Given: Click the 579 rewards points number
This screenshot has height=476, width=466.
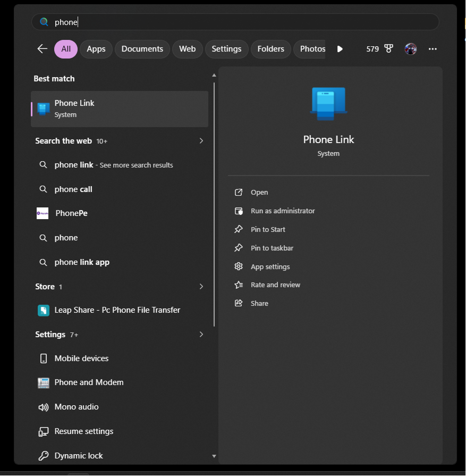Looking at the screenshot, I should click(372, 49).
